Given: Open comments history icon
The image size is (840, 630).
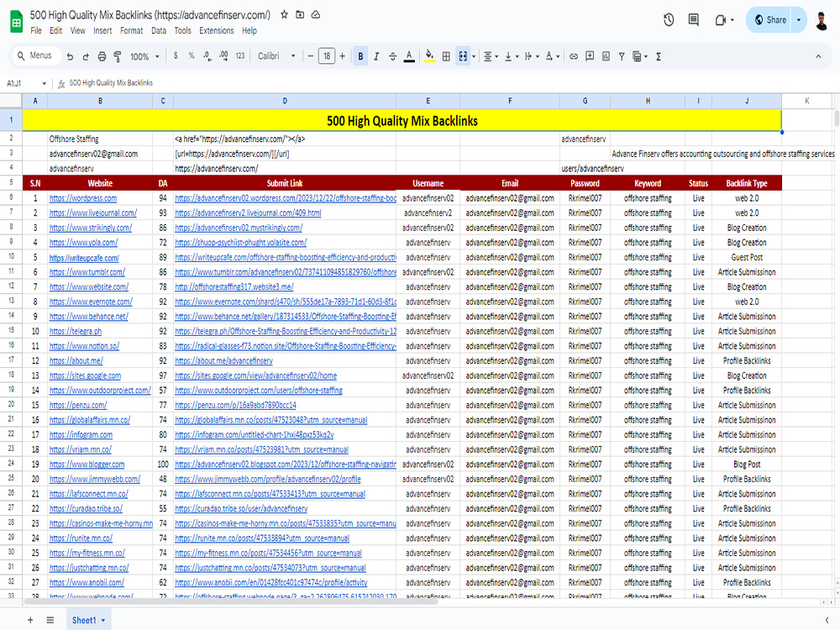Looking at the screenshot, I should 693,20.
